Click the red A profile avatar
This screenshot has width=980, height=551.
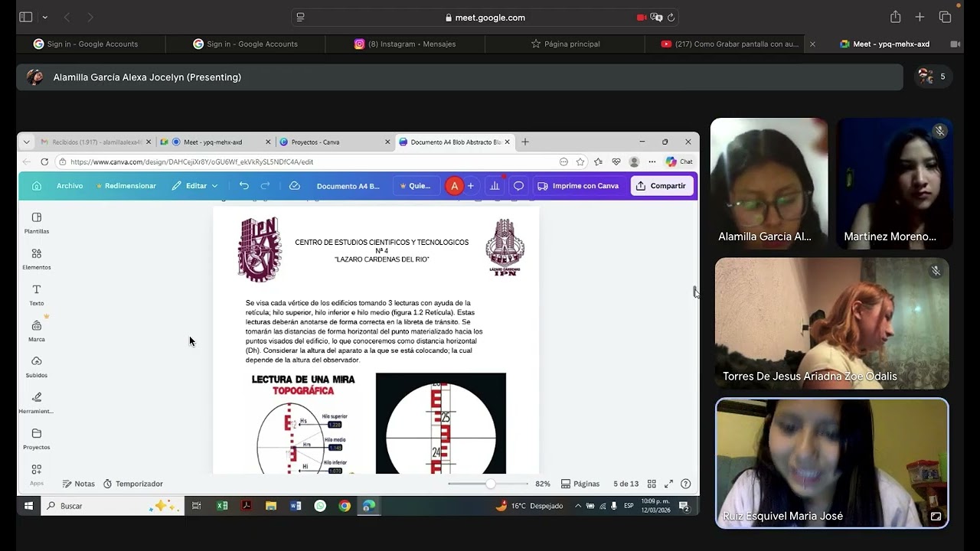point(454,186)
